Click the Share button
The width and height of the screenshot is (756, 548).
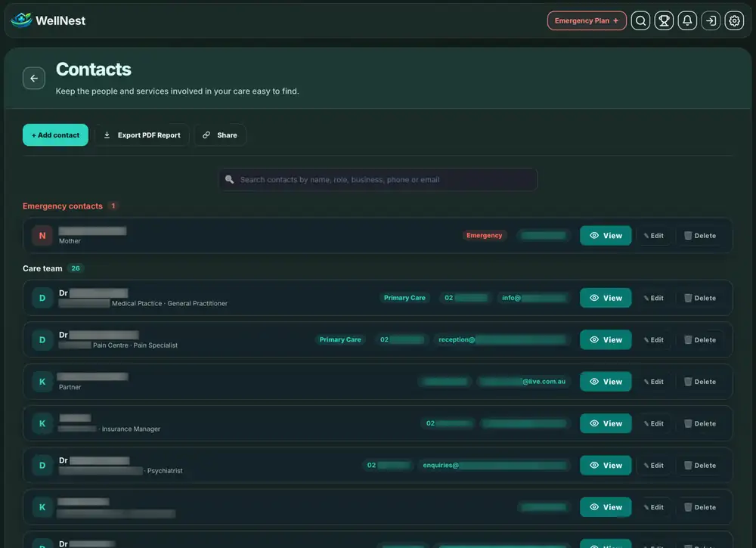220,135
